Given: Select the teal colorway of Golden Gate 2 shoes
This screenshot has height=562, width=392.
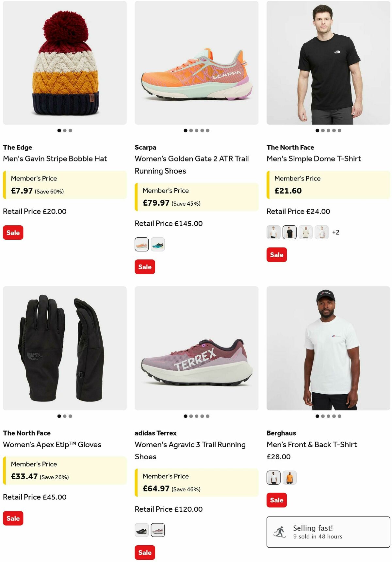Looking at the screenshot, I should pos(158,244).
